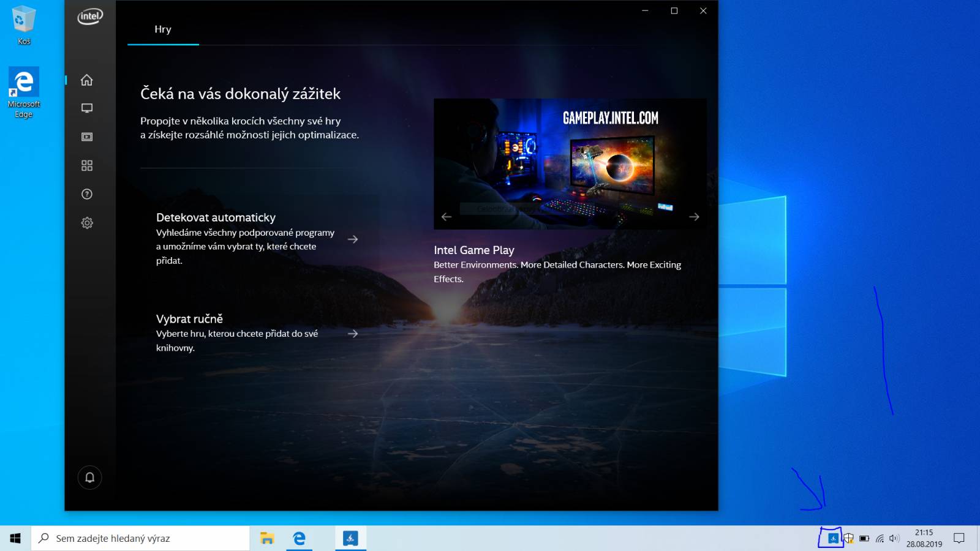Open notifications bell in Intel sidebar
980x551 pixels.
tap(89, 477)
